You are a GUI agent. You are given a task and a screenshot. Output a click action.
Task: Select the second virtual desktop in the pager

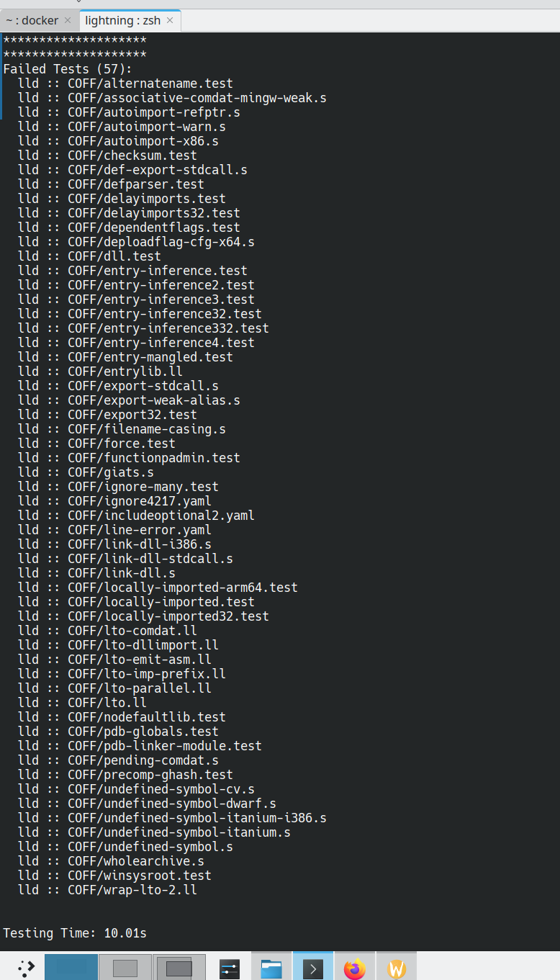125,967
